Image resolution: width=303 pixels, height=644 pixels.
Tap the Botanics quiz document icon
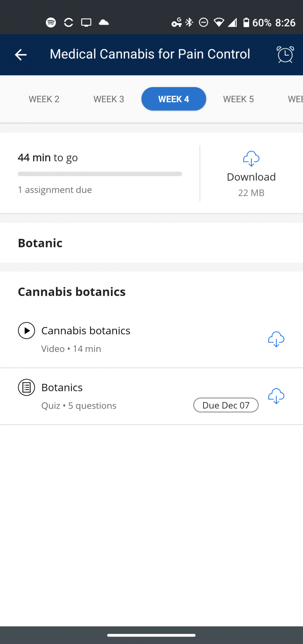pyautogui.click(x=26, y=387)
